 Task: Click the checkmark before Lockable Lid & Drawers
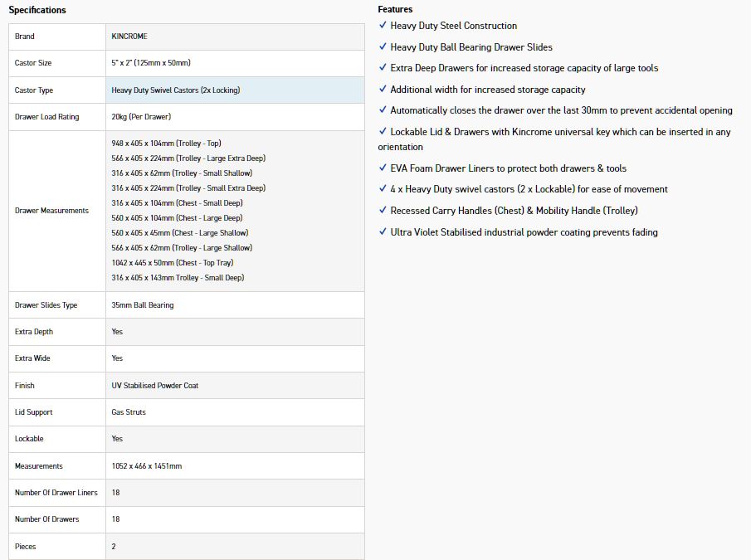(383, 131)
